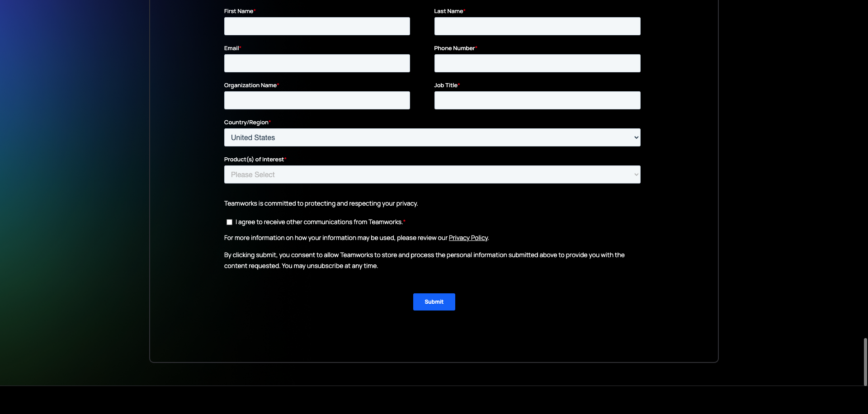Click the First Name input field
Image resolution: width=868 pixels, height=414 pixels.
(316, 26)
